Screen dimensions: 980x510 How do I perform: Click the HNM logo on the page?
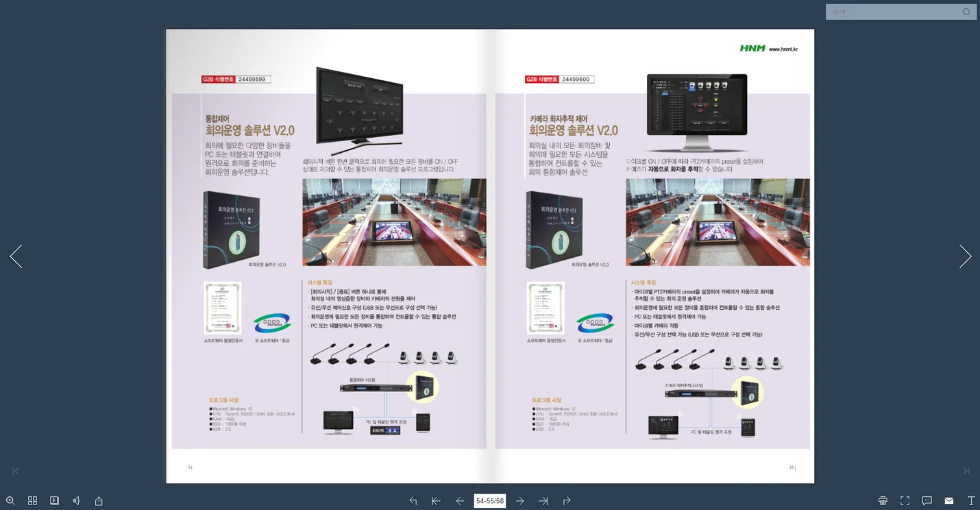752,49
